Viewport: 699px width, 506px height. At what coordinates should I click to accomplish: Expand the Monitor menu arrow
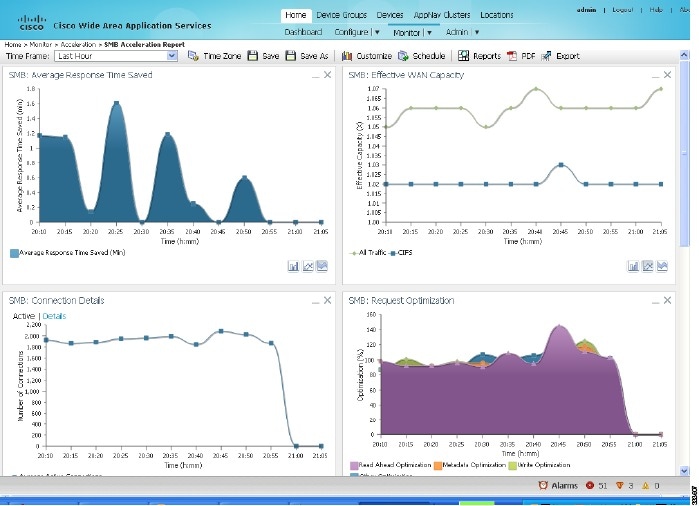429,33
